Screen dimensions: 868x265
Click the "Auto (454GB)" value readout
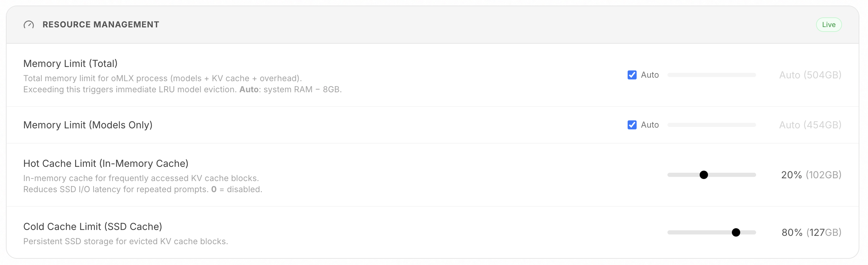(x=810, y=125)
